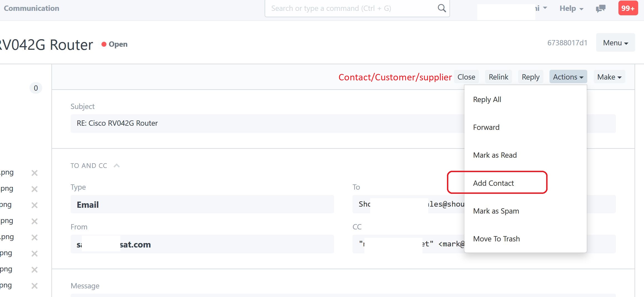Collapse the TO AND CC section
The image size is (644, 297).
click(116, 165)
